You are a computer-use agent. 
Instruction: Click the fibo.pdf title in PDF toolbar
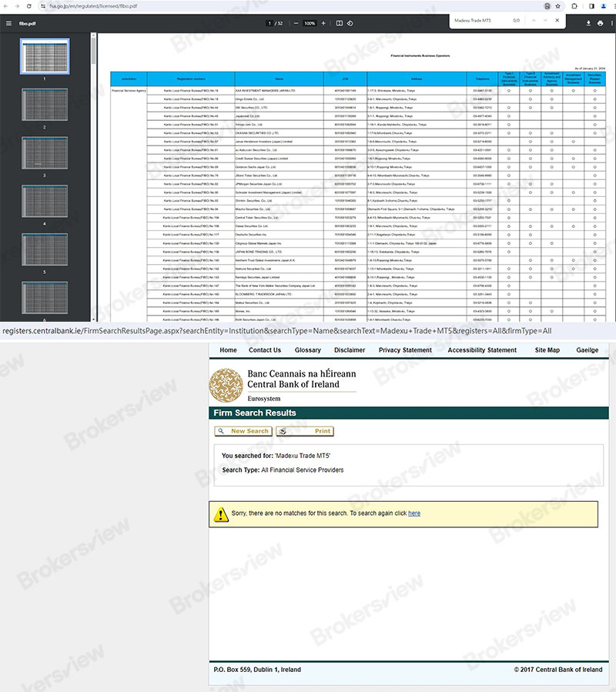point(28,23)
